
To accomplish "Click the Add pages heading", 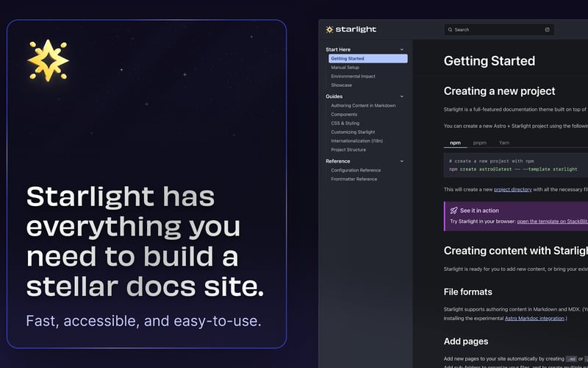I will pyautogui.click(x=466, y=342).
